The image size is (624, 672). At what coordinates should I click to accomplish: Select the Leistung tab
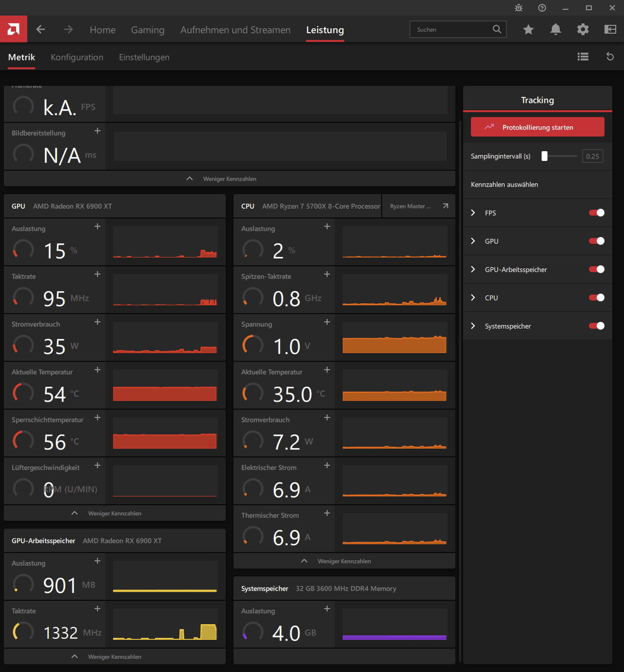click(x=325, y=30)
